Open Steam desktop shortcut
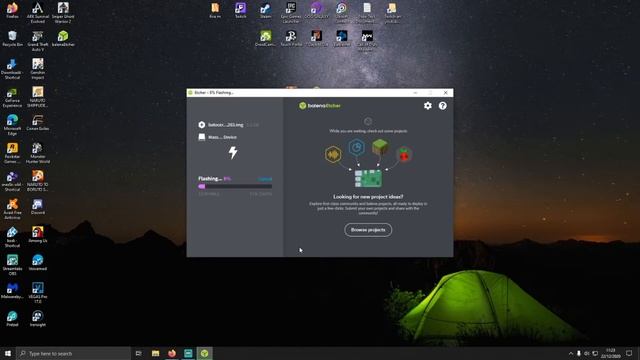Viewport: 640px width, 360px height. point(265,10)
